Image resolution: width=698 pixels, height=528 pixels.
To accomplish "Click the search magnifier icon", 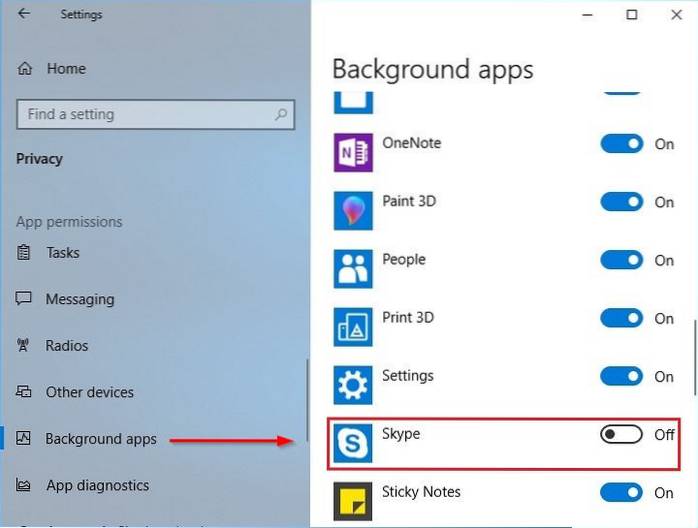I will tap(282, 115).
